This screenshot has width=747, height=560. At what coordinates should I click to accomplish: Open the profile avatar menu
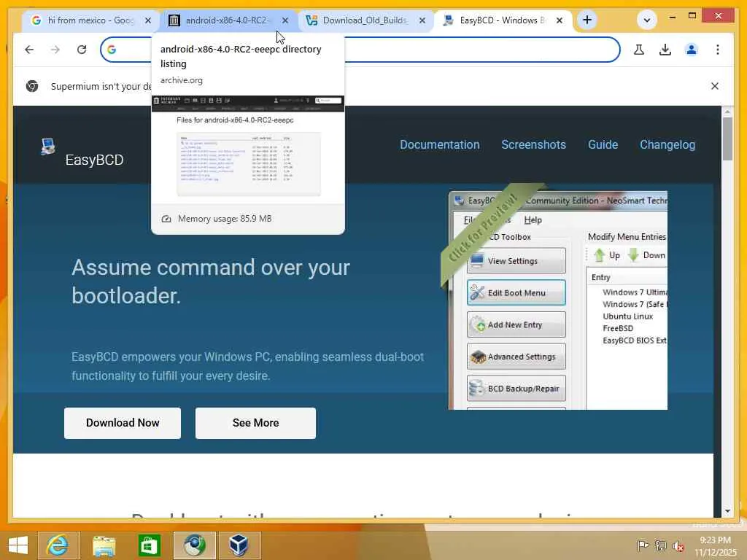692,50
